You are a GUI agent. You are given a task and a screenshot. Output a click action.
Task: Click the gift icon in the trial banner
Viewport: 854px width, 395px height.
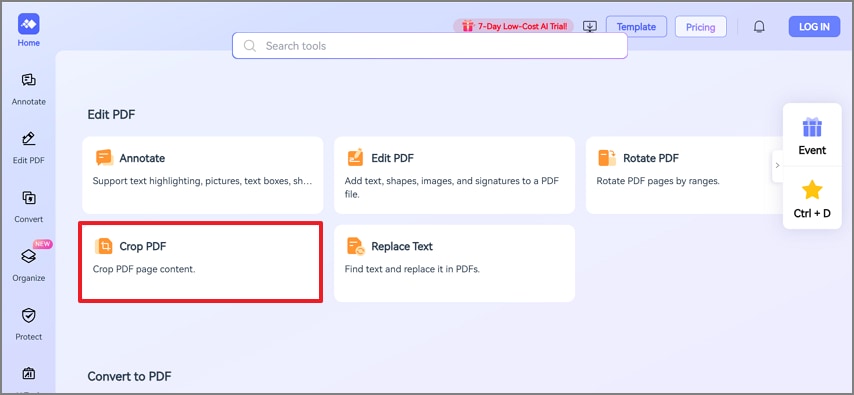point(467,26)
